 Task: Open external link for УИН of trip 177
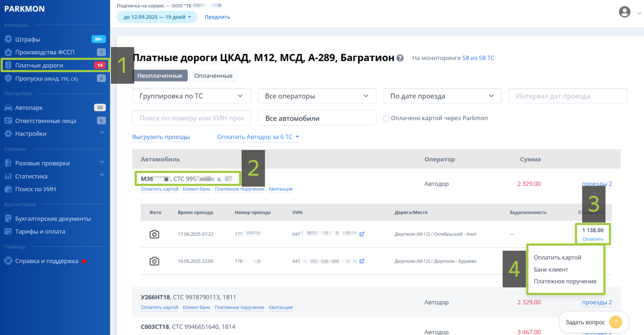pyautogui.click(x=362, y=234)
